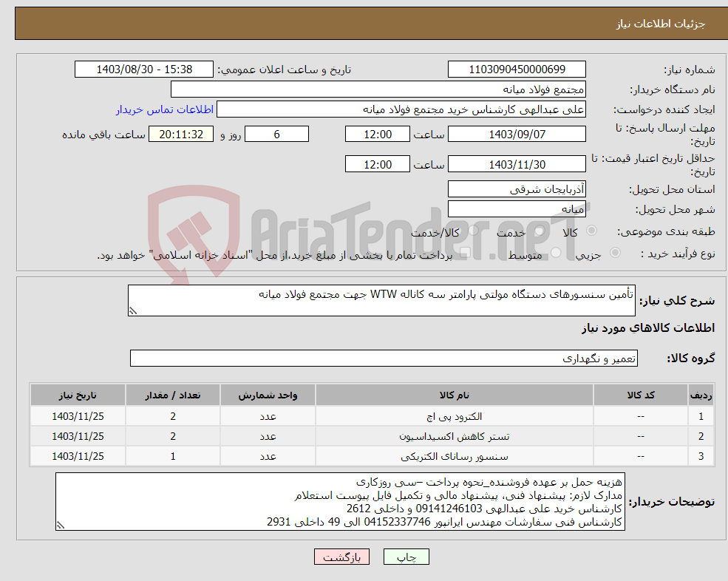728x581 pixels.
Task: Click the نام کالا column header
Action: click(454, 395)
